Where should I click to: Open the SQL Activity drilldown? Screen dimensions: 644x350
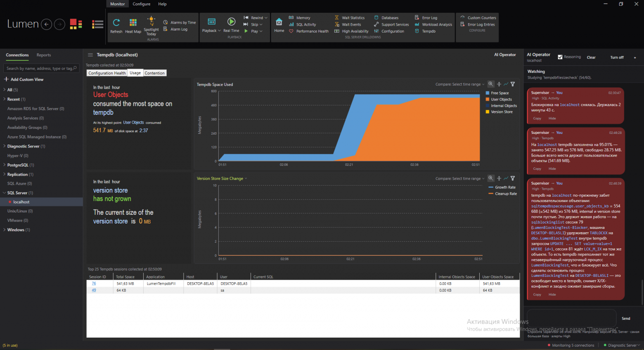click(302, 24)
